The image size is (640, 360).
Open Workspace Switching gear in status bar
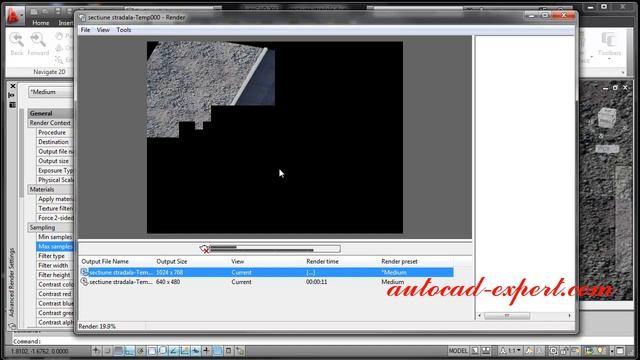click(553, 351)
